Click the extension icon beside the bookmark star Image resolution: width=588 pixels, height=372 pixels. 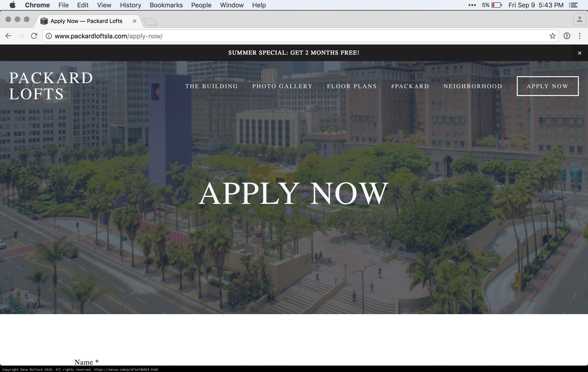[567, 36]
